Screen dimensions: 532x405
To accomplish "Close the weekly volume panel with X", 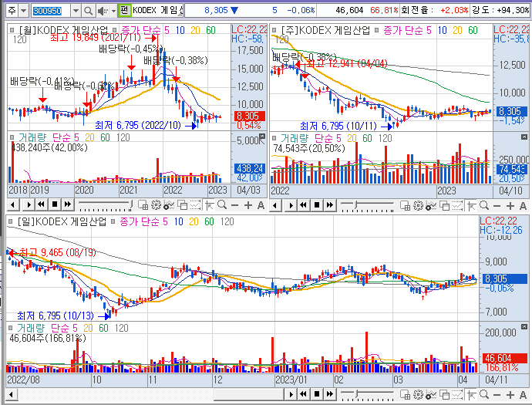I will point(524,137).
